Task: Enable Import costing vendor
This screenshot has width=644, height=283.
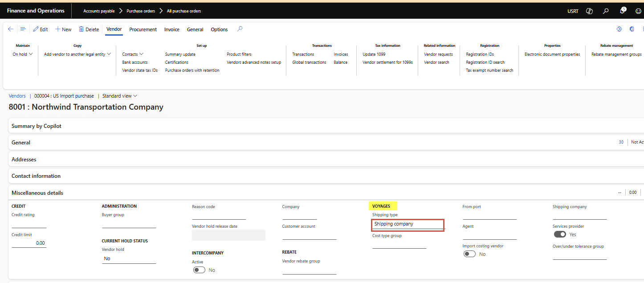Action: tap(469, 254)
